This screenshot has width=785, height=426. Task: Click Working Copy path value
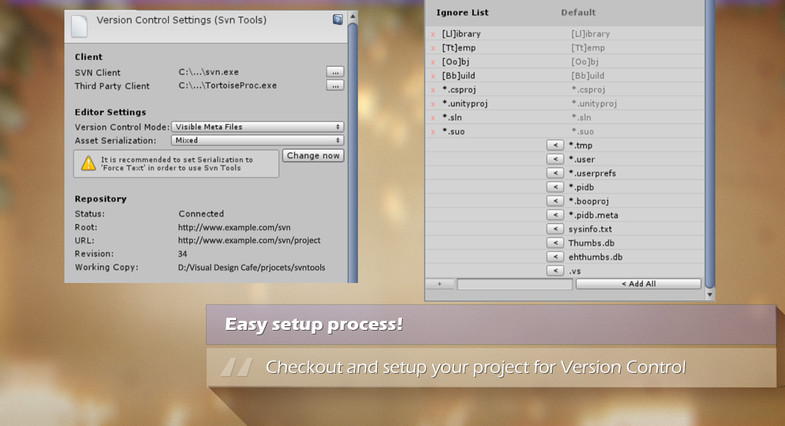point(251,267)
